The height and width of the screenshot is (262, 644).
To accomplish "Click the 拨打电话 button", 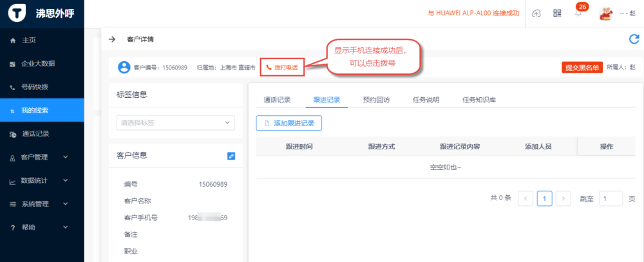I will pyautogui.click(x=281, y=67).
